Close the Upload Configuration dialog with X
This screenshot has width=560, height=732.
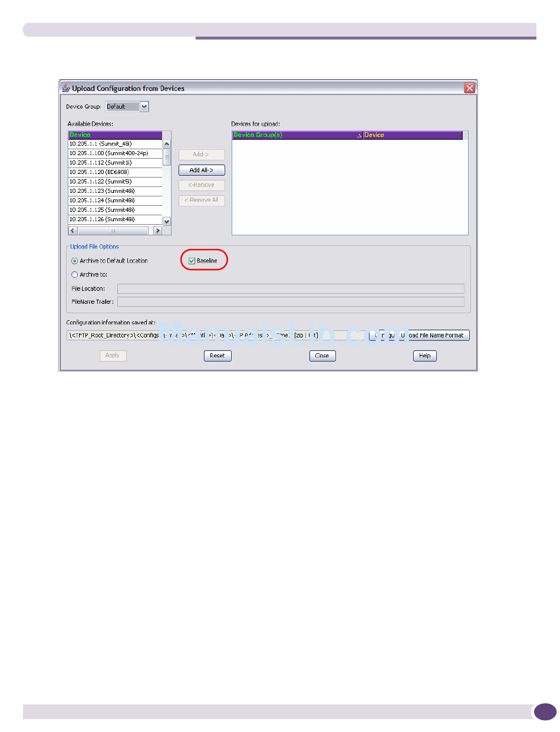470,88
